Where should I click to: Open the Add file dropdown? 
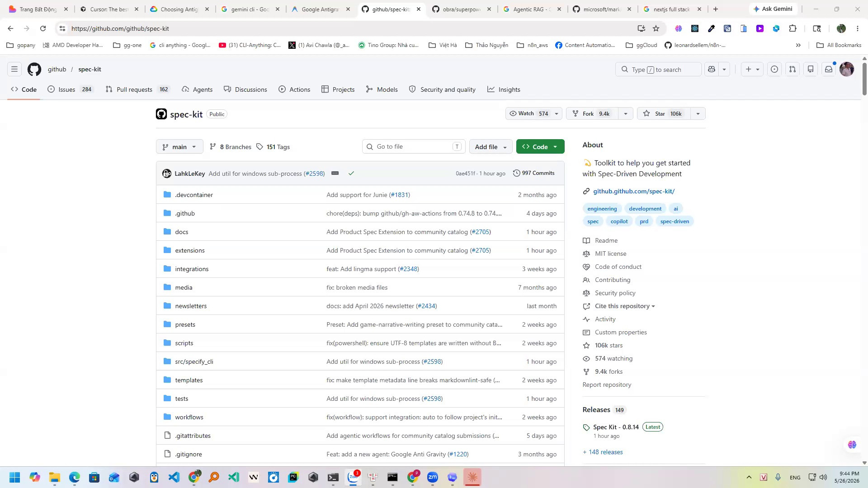491,147
